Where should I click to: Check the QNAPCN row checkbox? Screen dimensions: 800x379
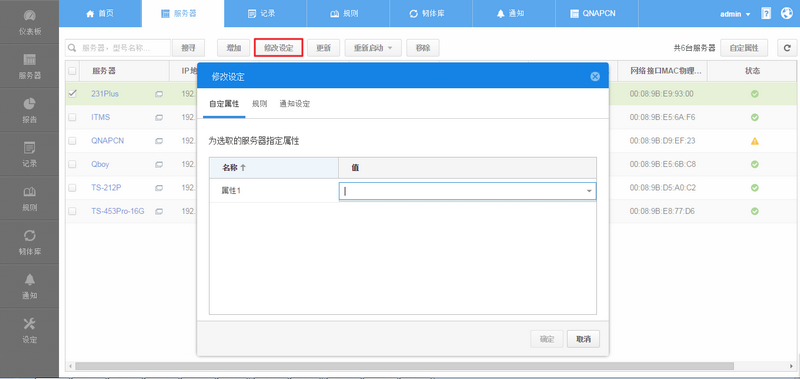click(x=72, y=141)
